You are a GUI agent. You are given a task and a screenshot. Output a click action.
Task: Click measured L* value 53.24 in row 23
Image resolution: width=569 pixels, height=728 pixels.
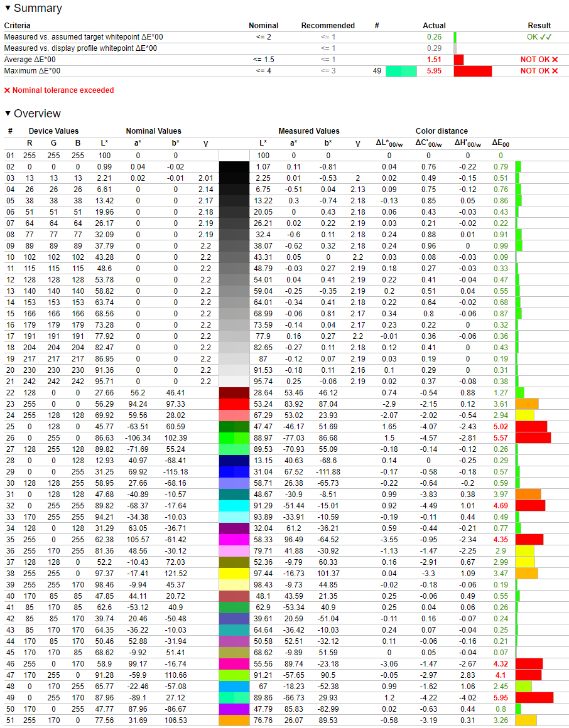[263, 404]
